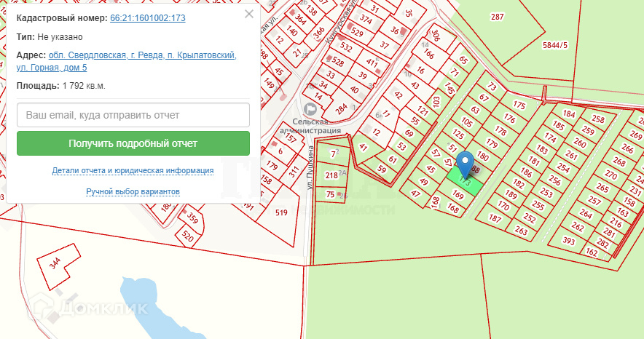Select parcel 218 near ул. Пушкина

[331, 175]
